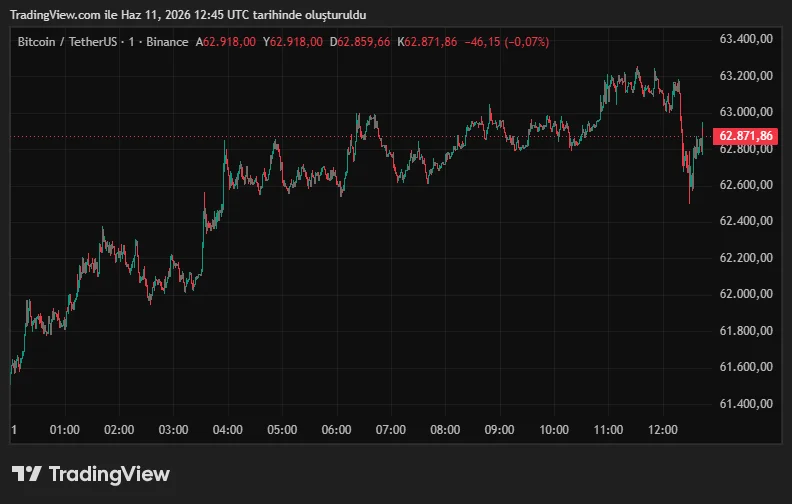Click the 01:00 time axis label

[65, 430]
